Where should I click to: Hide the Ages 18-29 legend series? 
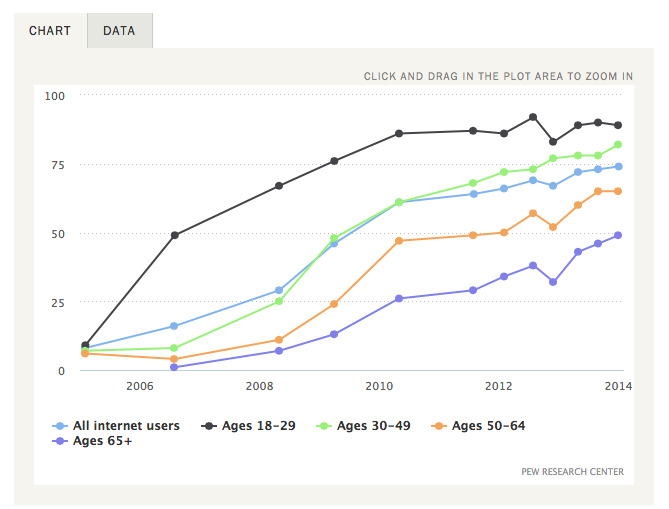pos(260,426)
